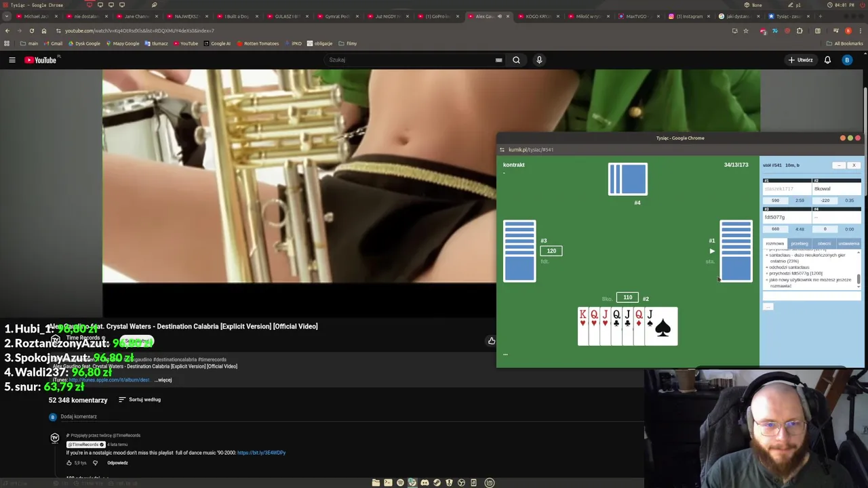The width and height of the screenshot is (868, 488).
Task: Open the Gmail bookmark
Action: [x=52, y=43]
